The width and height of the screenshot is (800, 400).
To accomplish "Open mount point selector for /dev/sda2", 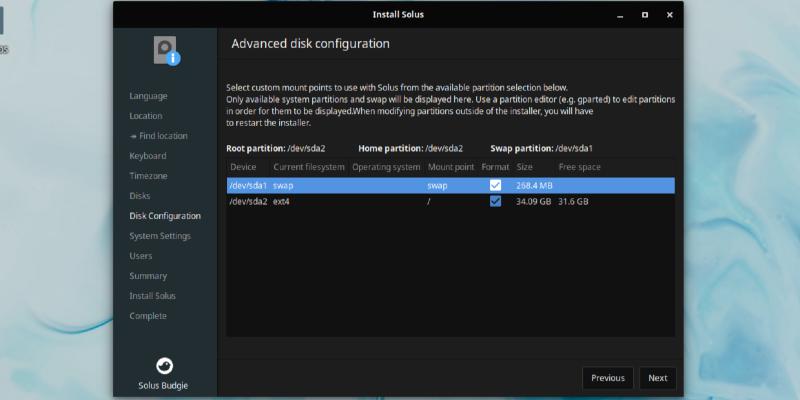I will (450, 201).
